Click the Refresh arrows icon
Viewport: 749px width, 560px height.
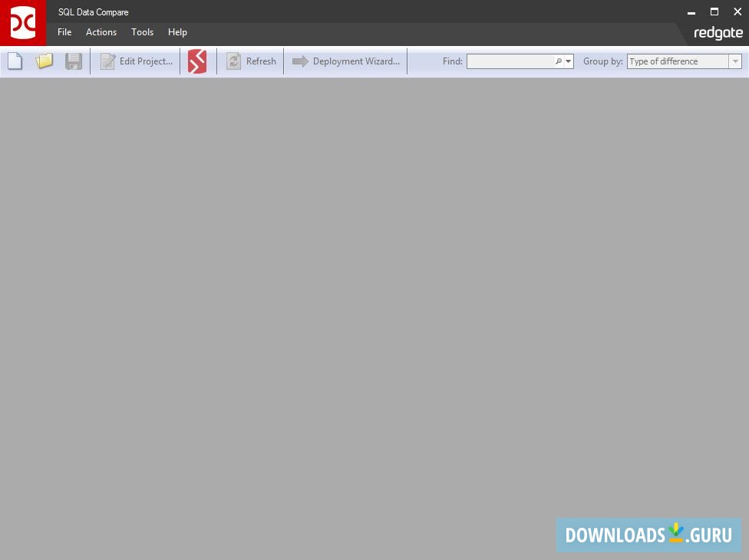[233, 61]
